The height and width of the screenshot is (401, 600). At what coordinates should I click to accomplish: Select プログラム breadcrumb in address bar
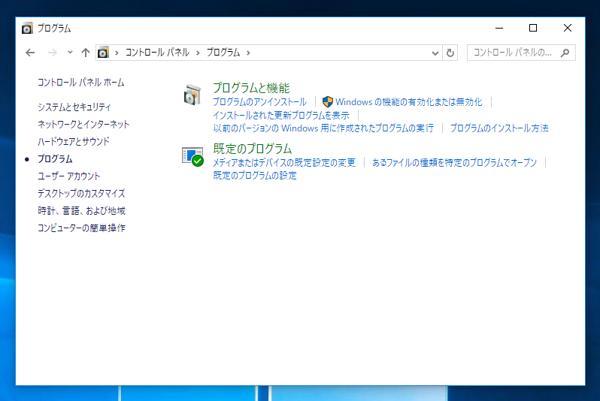click(223, 52)
